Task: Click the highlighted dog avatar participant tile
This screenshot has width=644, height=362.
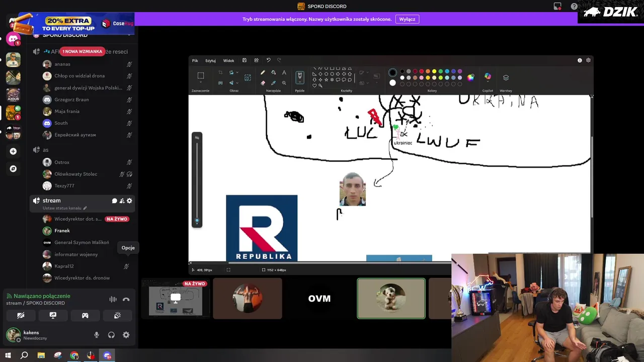Action: pyautogui.click(x=391, y=299)
